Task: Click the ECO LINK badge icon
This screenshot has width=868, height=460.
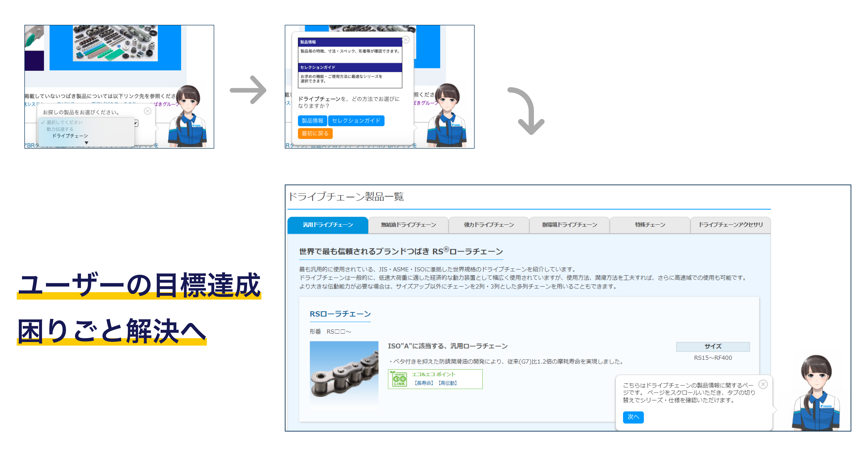Action: (x=399, y=379)
